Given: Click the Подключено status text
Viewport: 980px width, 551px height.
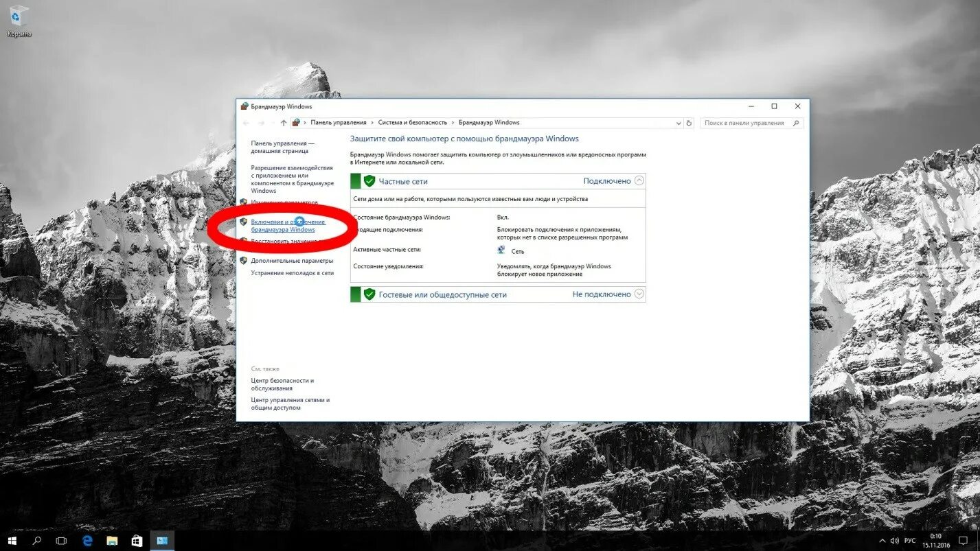Looking at the screenshot, I should [x=607, y=181].
